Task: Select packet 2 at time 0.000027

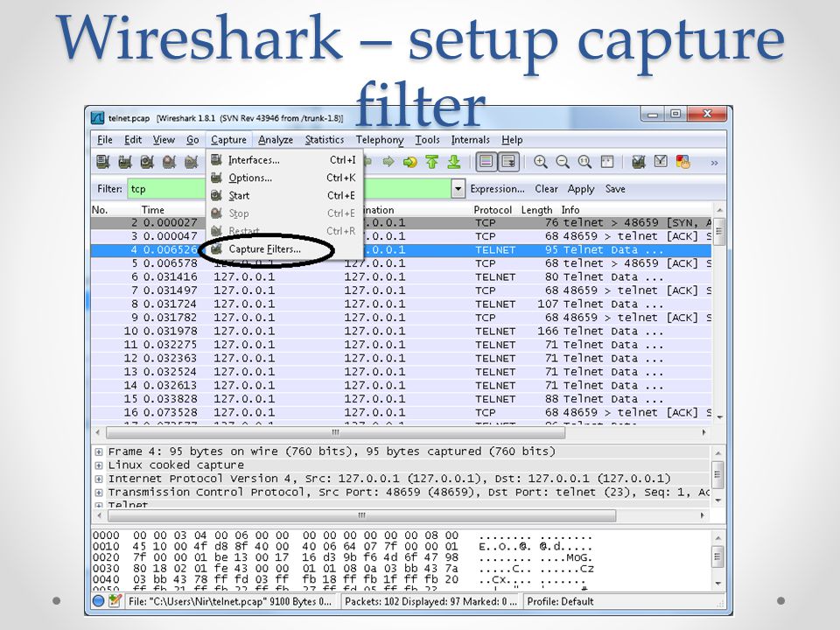Action: (401, 222)
